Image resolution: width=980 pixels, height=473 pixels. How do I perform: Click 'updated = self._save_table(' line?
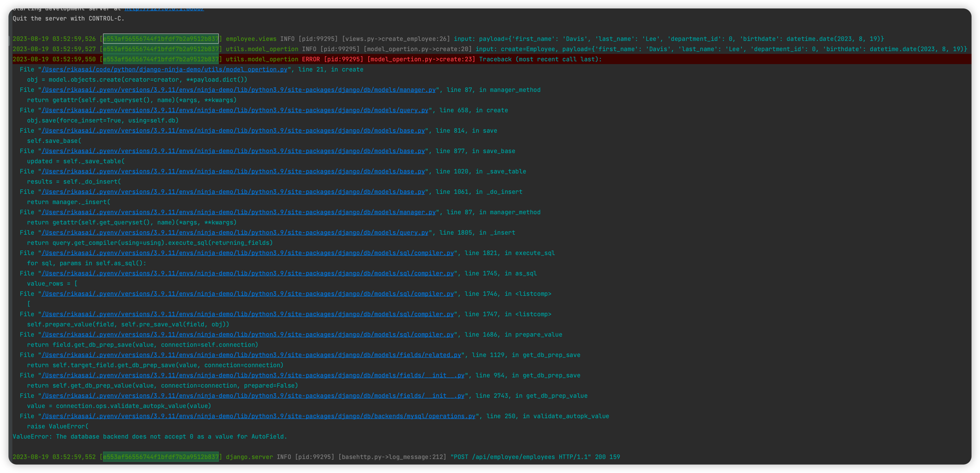pyautogui.click(x=76, y=161)
